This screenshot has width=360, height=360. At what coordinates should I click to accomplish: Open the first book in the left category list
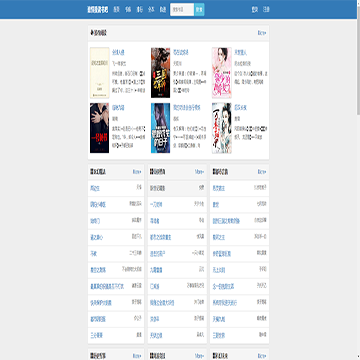pos(95,189)
